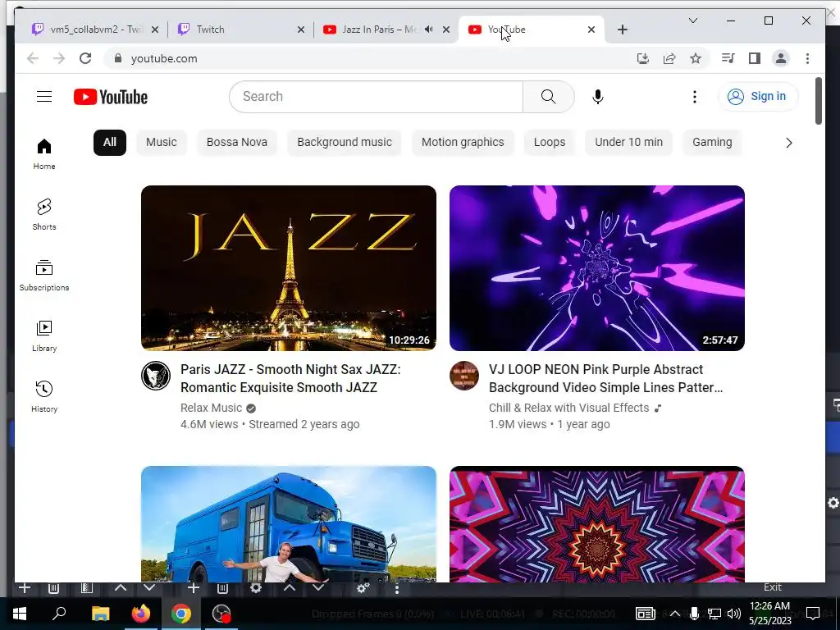Open Chrome profile avatar
This screenshot has width=840, height=630.
(781, 58)
